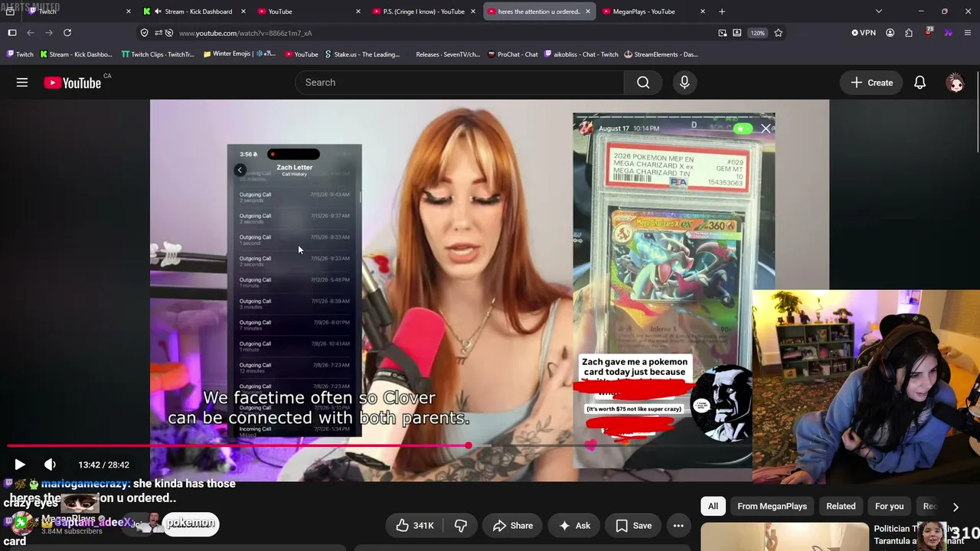980x551 pixels.
Task: Open the YouTube bookmark in bookmarks bar
Action: coord(302,54)
